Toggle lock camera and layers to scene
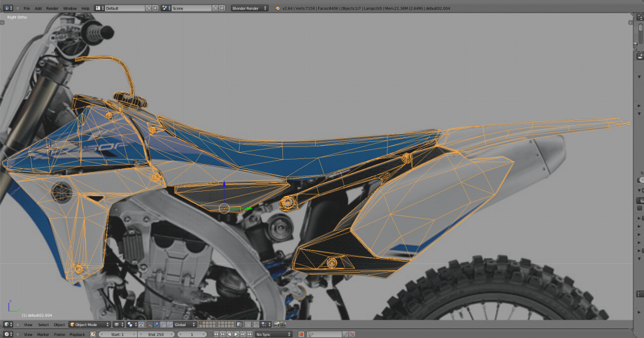The width and height of the screenshot is (644, 338). point(240,324)
